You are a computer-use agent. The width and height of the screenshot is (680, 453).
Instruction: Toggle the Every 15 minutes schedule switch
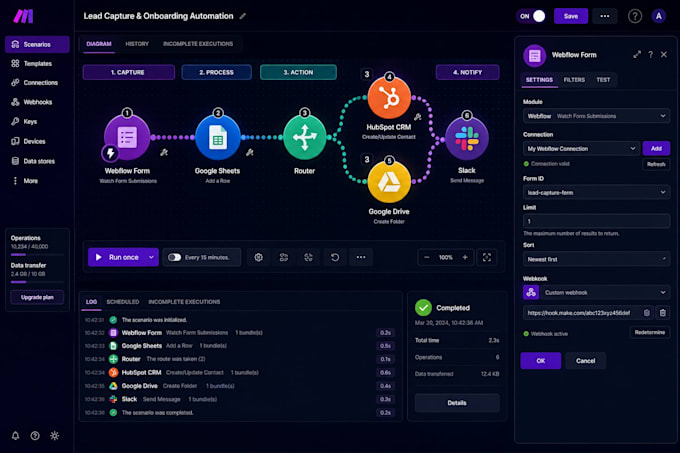pyautogui.click(x=174, y=257)
